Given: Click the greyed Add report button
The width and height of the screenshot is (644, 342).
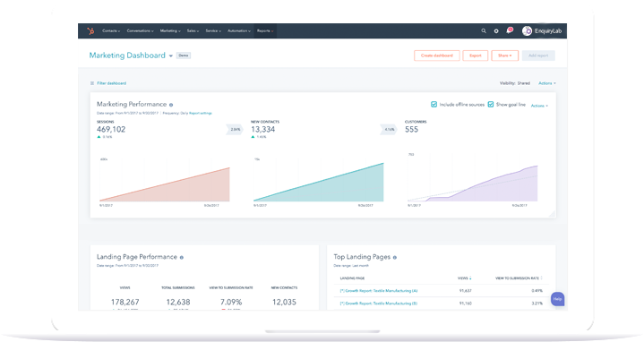Looking at the screenshot, I should click(538, 56).
